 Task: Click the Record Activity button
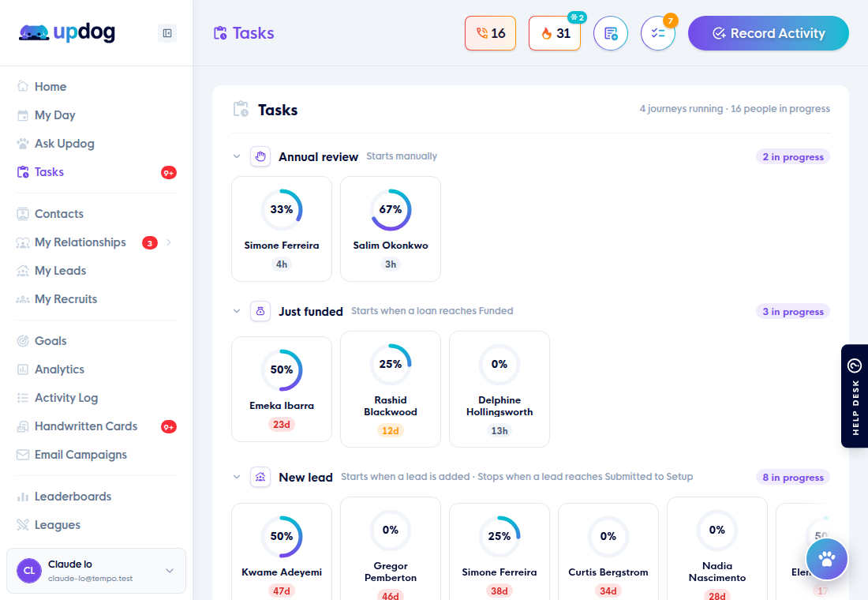tap(769, 33)
